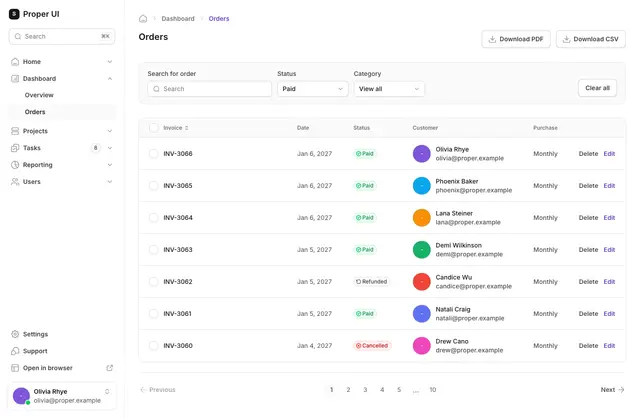Click the Previous pagination link
The height and width of the screenshot is (419, 640).
(x=158, y=390)
